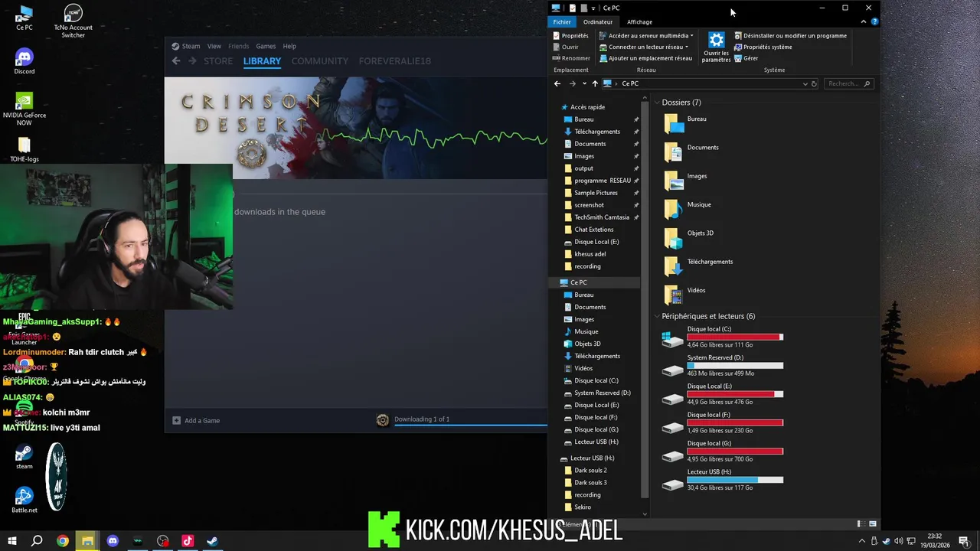Open the Ce PC desktop shortcut

pos(24,18)
